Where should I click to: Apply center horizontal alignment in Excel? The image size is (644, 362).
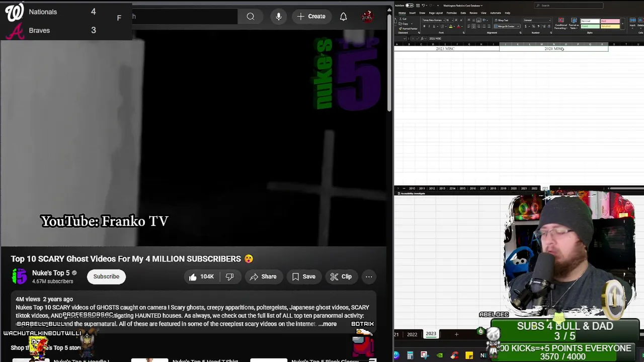(473, 26)
